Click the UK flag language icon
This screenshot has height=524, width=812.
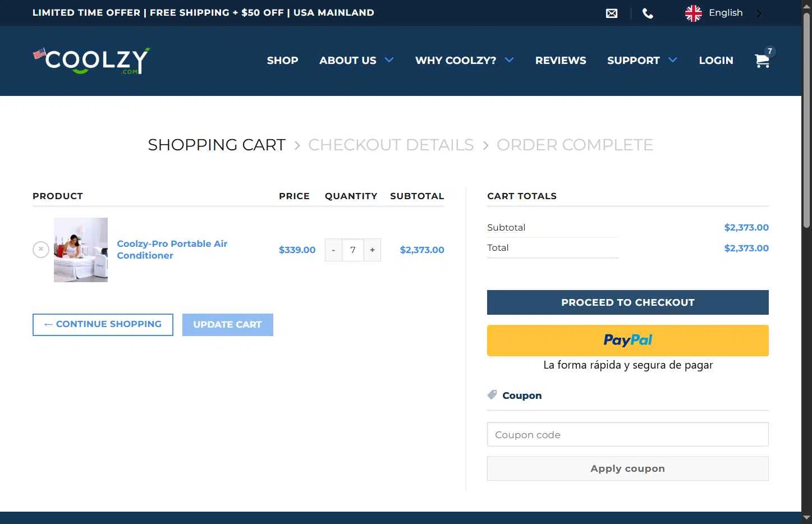point(694,13)
